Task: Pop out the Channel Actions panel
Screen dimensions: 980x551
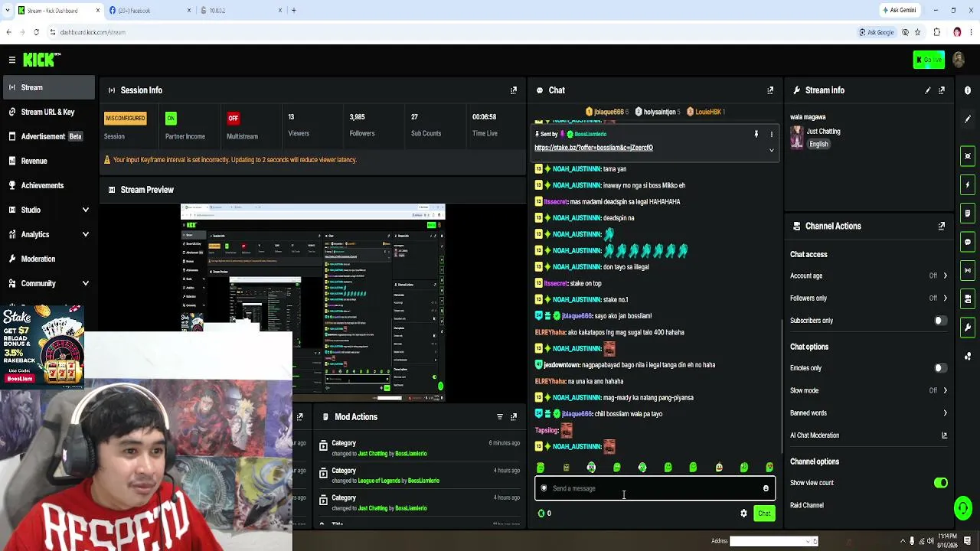Action: pyautogui.click(x=942, y=226)
